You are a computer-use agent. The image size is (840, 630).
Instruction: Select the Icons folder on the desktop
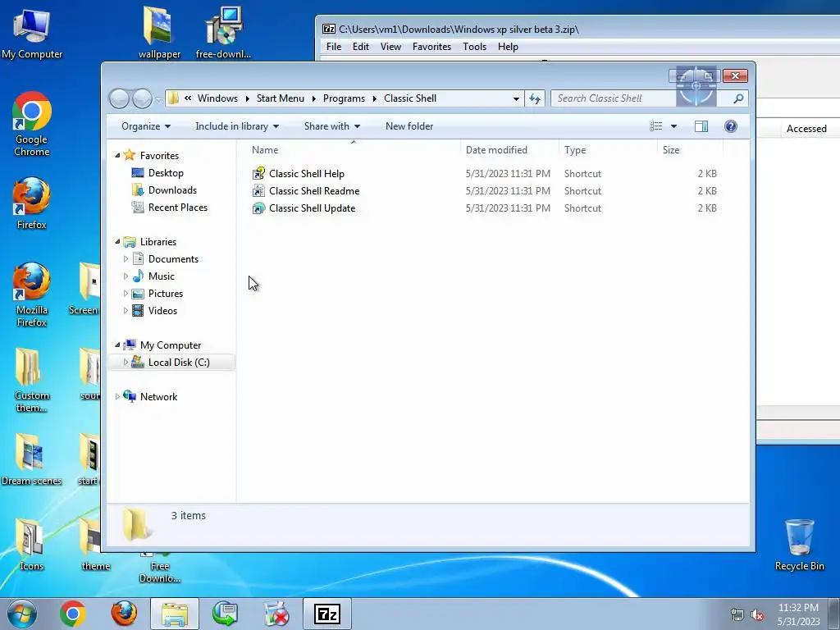point(32,545)
